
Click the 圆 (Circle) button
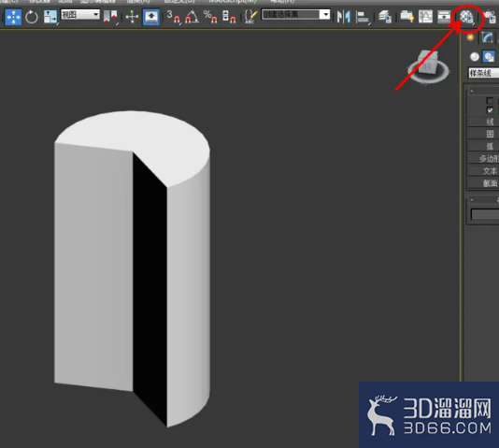point(483,134)
